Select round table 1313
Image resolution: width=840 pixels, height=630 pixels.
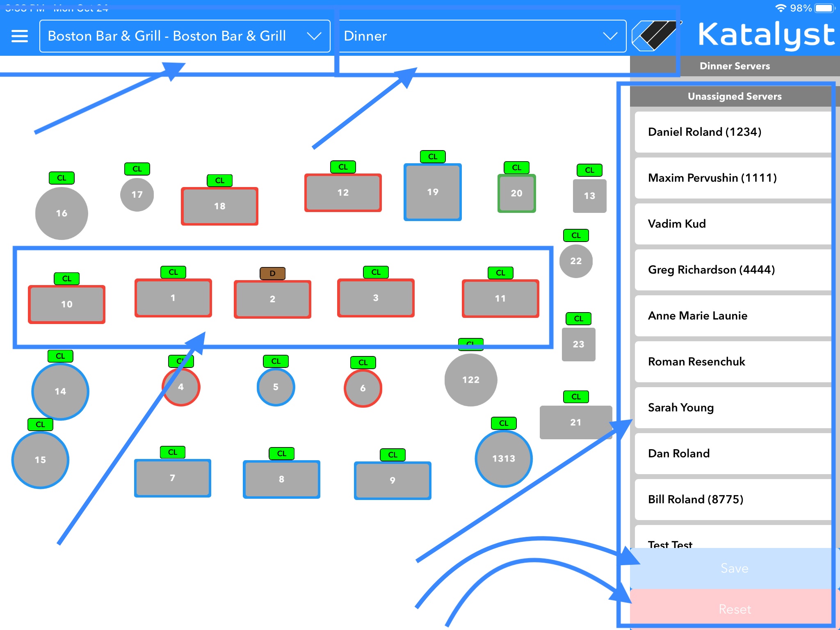coord(503,459)
